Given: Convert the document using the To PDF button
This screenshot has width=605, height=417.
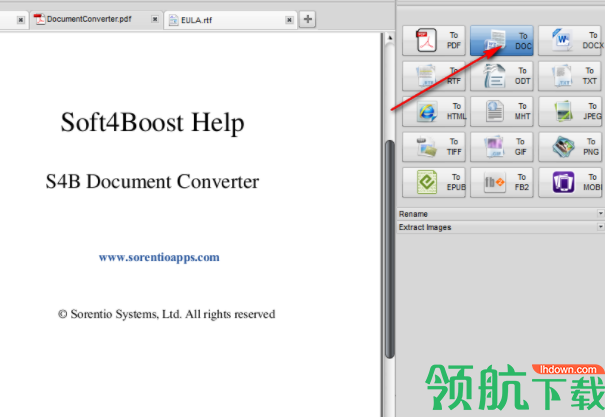Looking at the screenshot, I should click(x=434, y=41).
